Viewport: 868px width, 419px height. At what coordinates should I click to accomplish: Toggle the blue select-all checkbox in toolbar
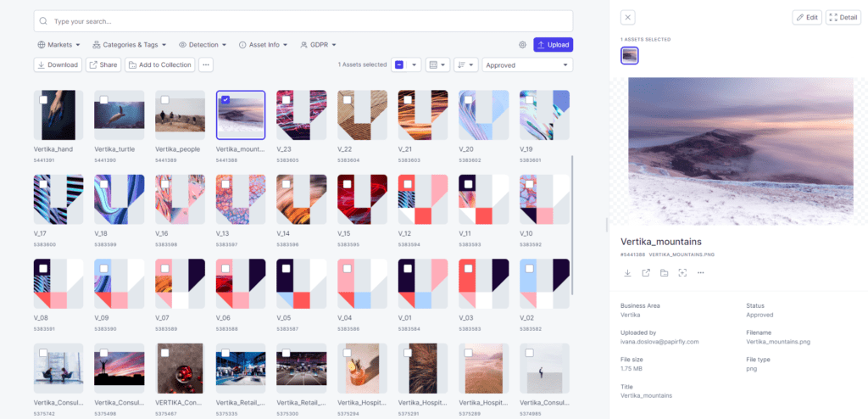point(399,64)
